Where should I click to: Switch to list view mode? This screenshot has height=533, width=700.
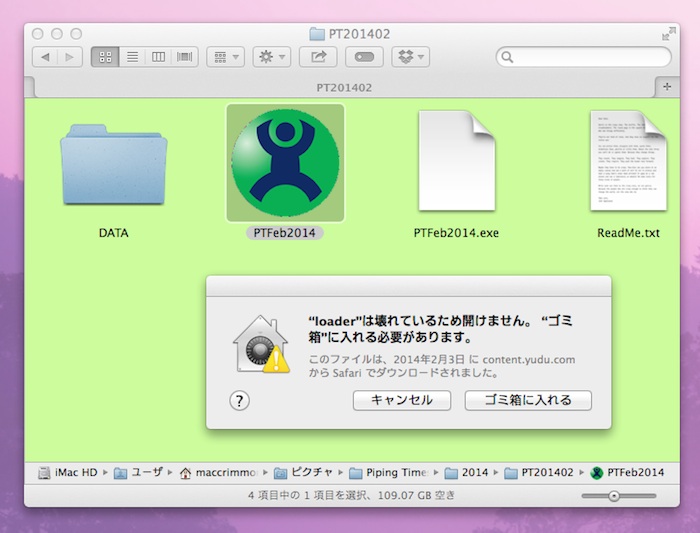coord(132,57)
